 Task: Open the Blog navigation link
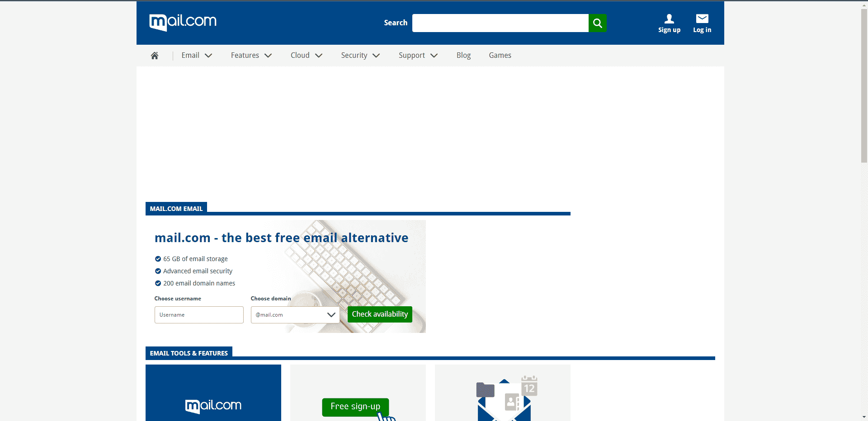click(463, 55)
